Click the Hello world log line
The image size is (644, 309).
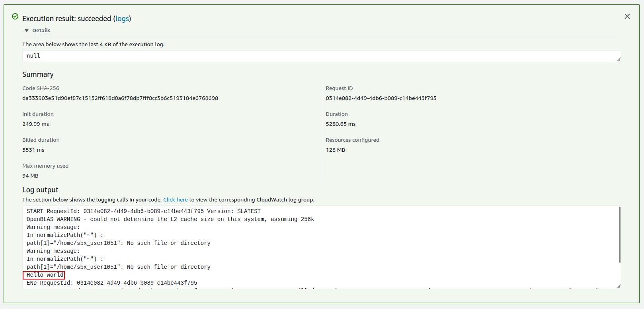tap(45, 275)
